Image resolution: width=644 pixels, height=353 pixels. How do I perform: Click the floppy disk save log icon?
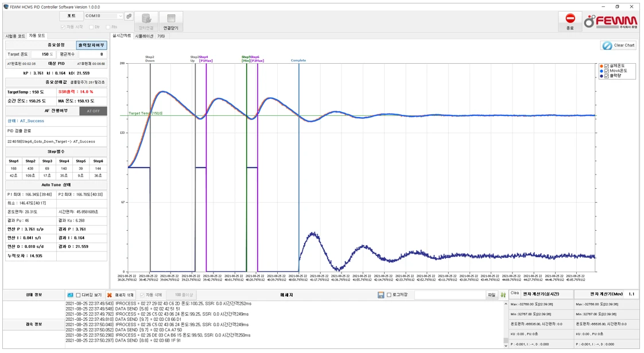381,295
